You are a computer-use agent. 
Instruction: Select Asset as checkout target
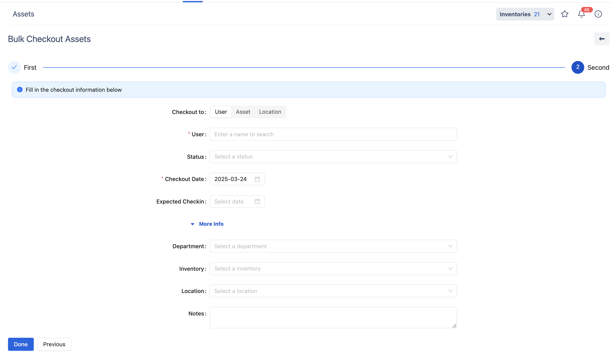point(243,112)
